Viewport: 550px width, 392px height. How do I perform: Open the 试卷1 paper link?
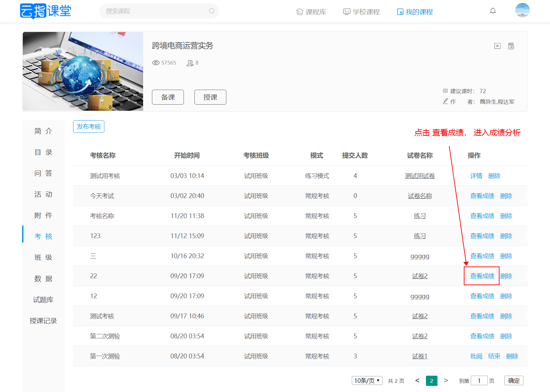click(420, 356)
